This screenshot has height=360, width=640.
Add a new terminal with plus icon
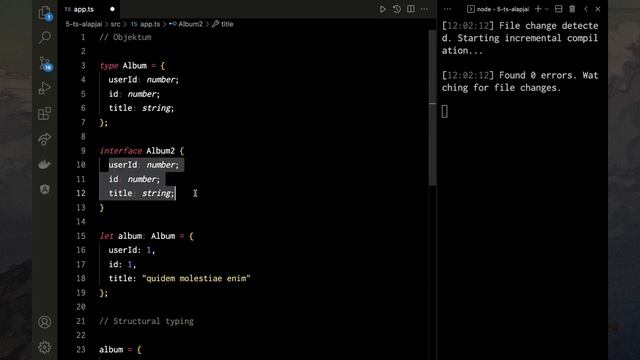[538, 9]
